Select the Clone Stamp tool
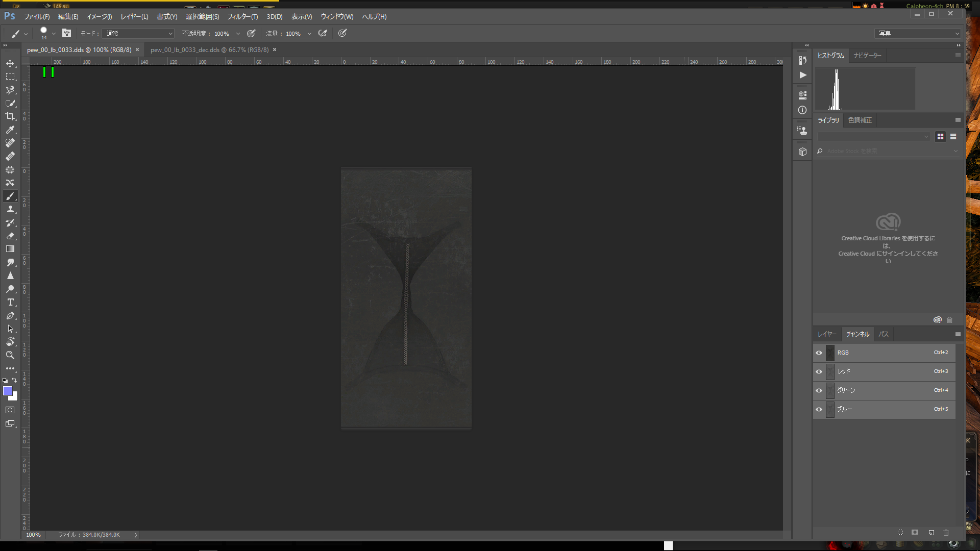Screen dimensions: 980x551 (10, 209)
